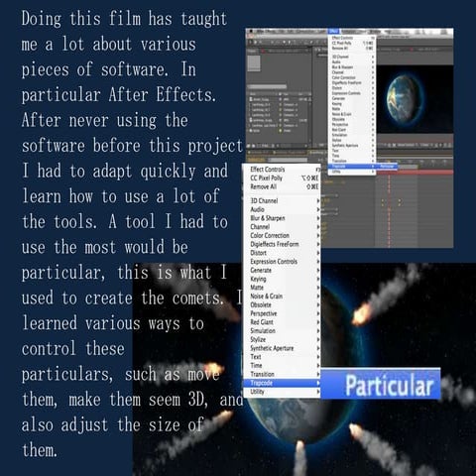476x476 pixels.
Task: Click the Earth preview in After Effects
Action: click(406, 99)
